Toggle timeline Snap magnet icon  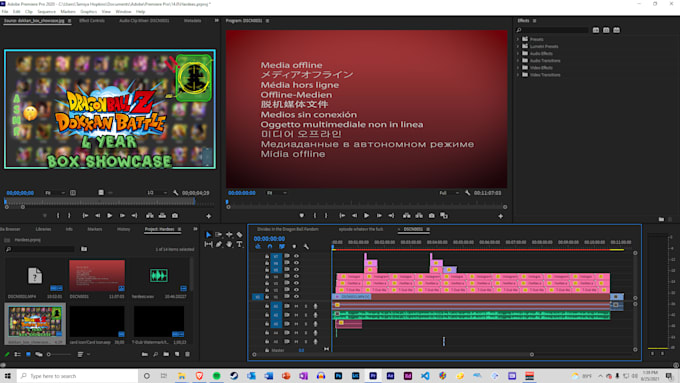[x=270, y=246]
